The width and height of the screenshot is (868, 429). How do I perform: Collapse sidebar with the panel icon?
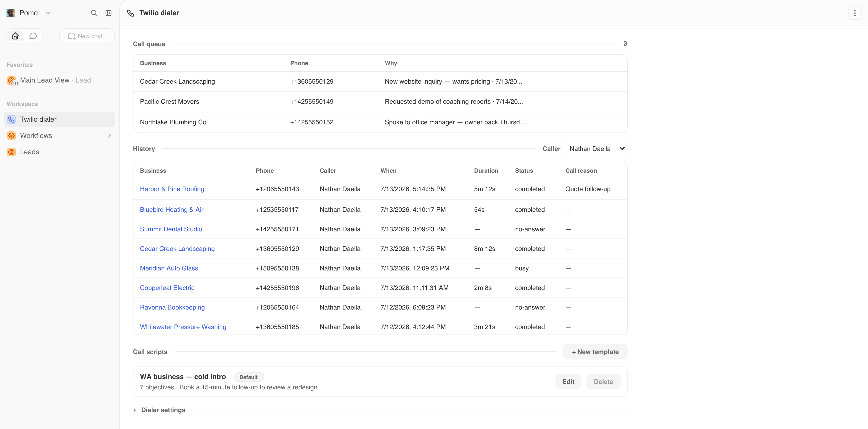(108, 13)
